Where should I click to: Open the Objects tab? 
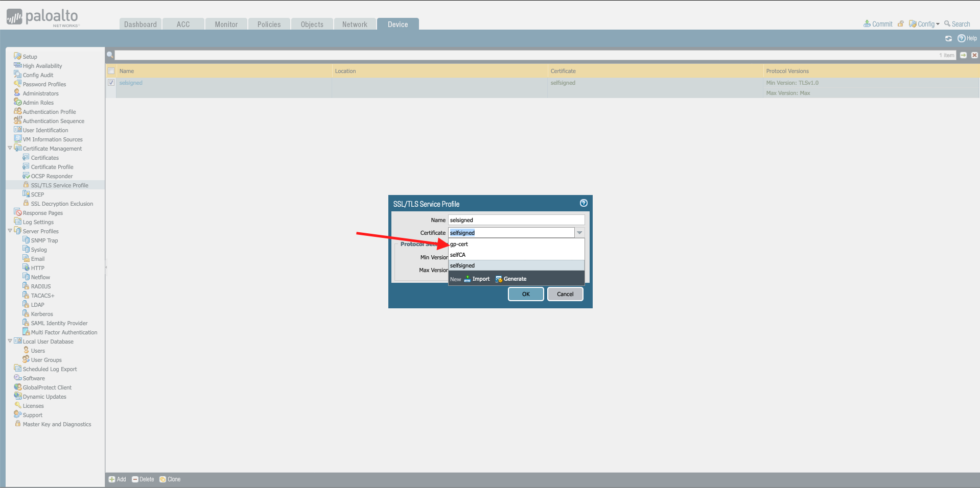312,24
